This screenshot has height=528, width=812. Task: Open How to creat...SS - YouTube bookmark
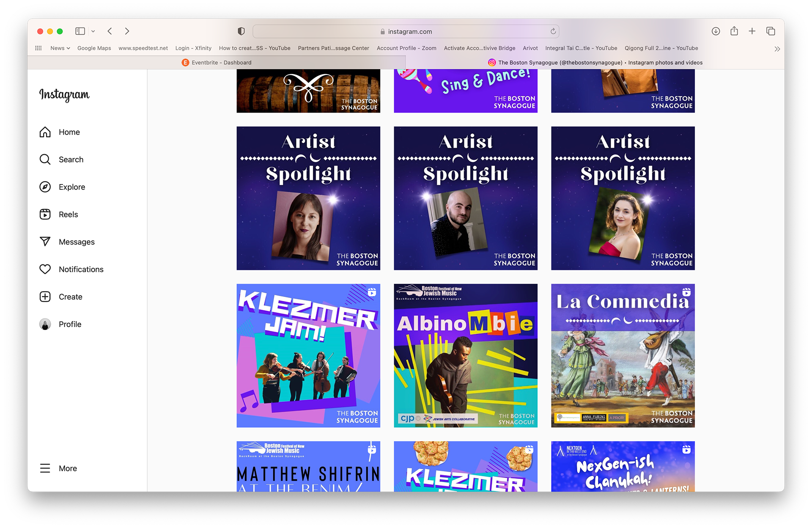coord(255,48)
